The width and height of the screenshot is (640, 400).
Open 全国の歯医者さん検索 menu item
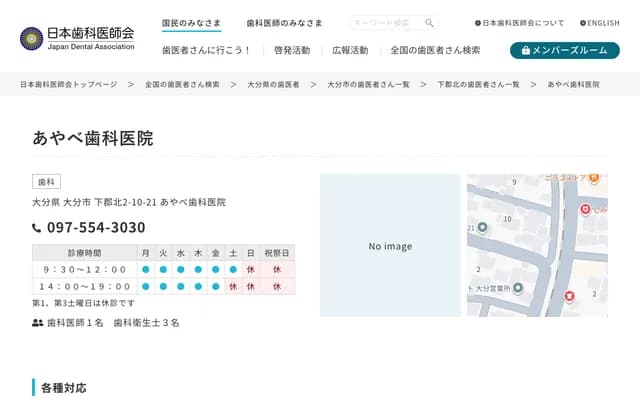coord(441,50)
